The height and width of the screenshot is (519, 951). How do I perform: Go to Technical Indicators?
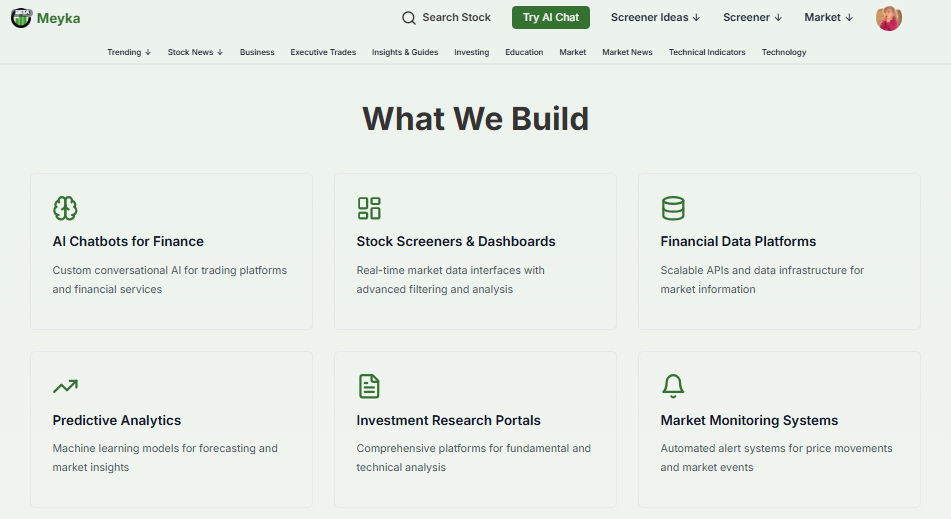pyautogui.click(x=707, y=52)
